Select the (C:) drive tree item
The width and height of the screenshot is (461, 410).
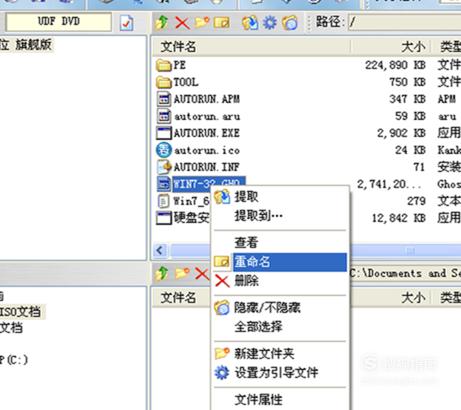(x=14, y=360)
